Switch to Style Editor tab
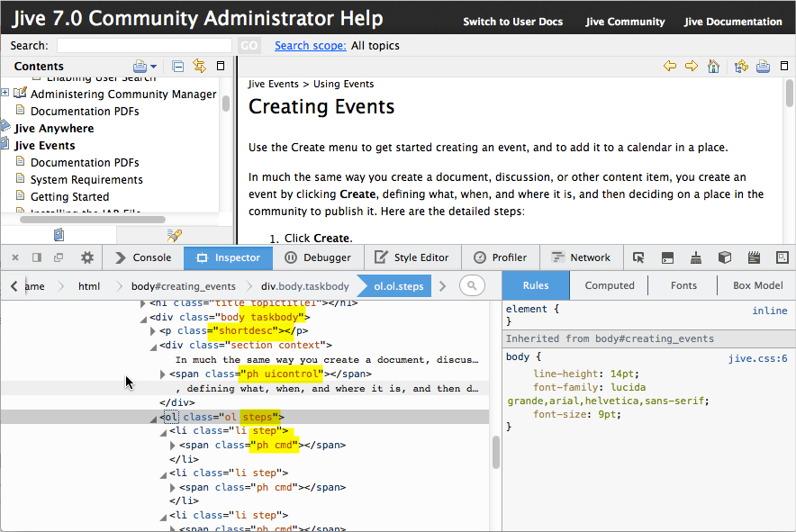 pyautogui.click(x=412, y=257)
